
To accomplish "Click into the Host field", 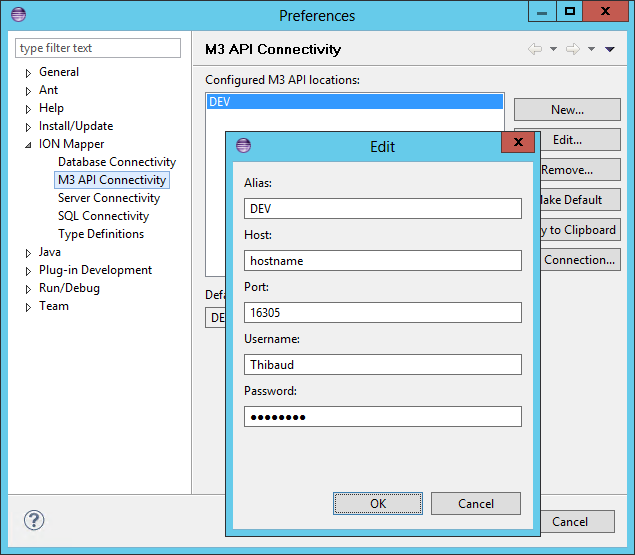I will coord(382,260).
